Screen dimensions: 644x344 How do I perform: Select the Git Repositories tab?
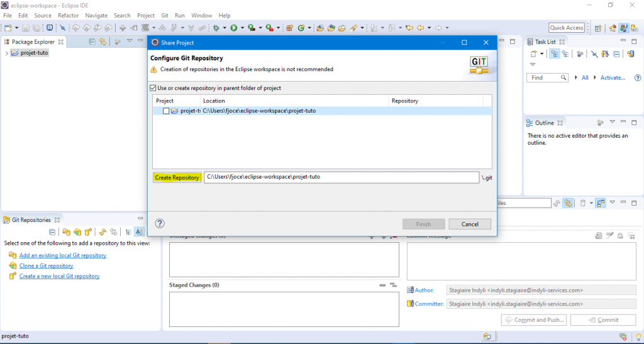(31, 219)
